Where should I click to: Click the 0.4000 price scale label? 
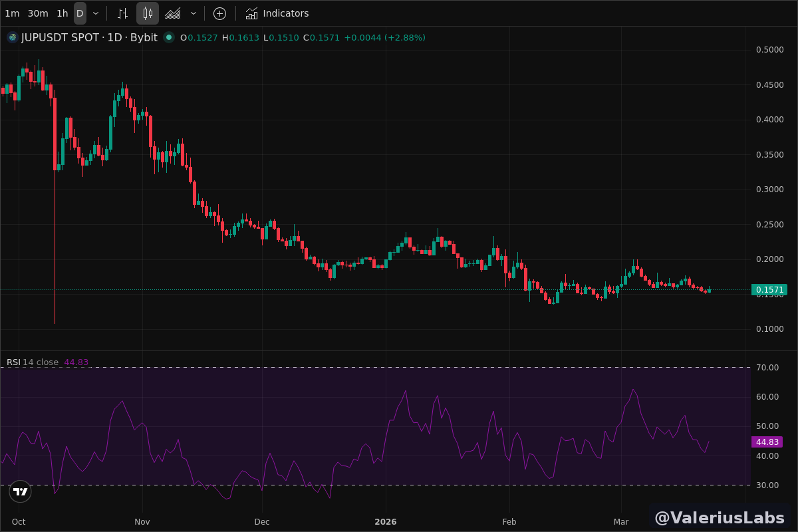click(x=769, y=120)
